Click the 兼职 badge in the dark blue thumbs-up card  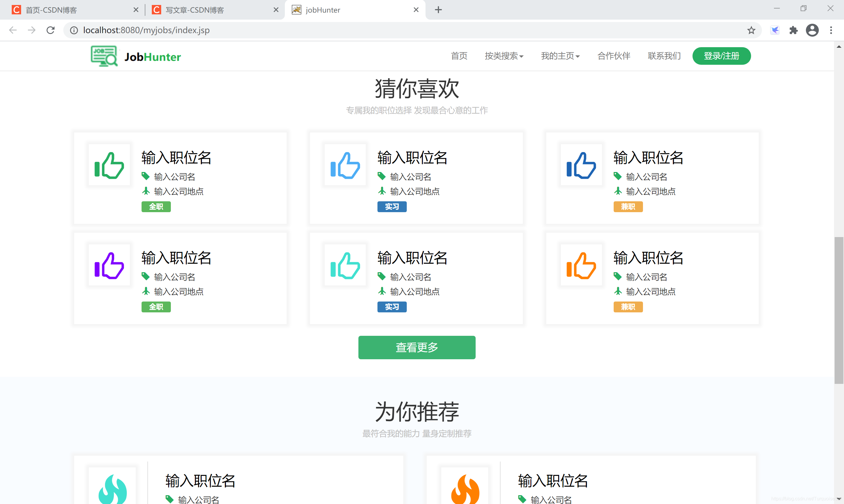click(628, 207)
